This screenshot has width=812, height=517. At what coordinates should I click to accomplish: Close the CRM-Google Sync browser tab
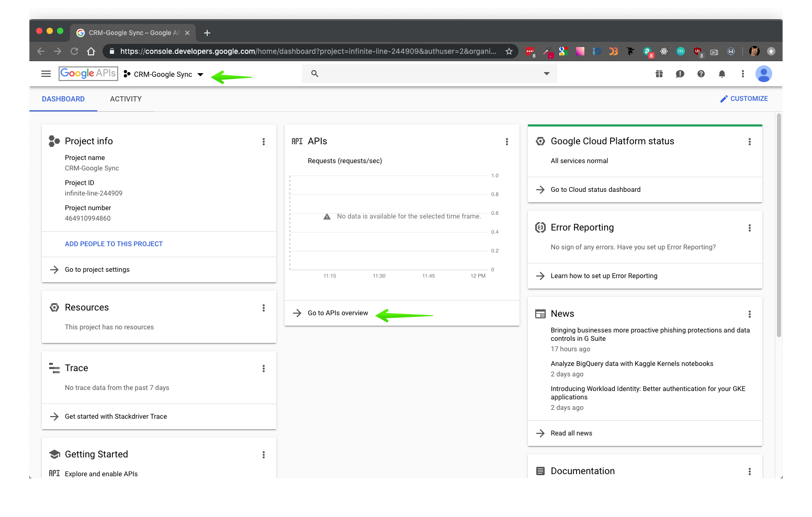[x=187, y=33]
